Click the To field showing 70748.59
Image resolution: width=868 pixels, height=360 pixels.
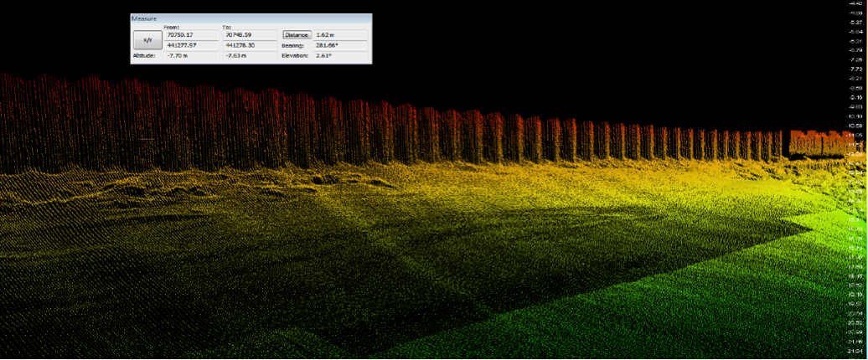[249, 35]
